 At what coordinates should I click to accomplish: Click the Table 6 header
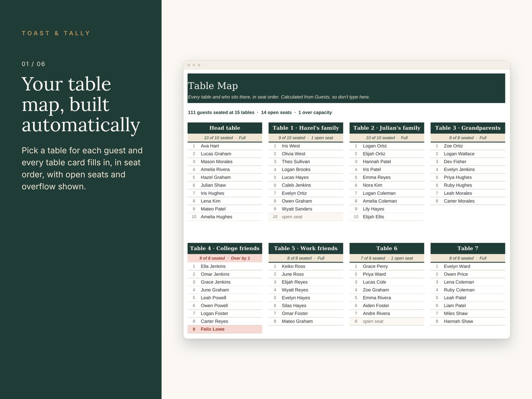coord(386,249)
